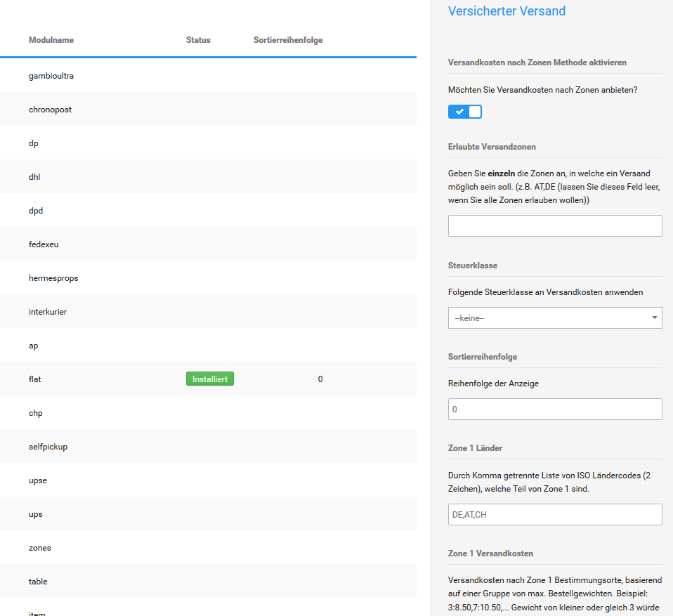The height and width of the screenshot is (616, 673).
Task: Select the gambioultra module row
Action: coord(51,76)
